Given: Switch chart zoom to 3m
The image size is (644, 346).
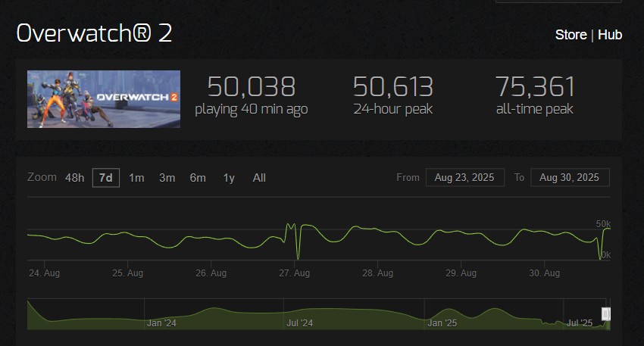Looking at the screenshot, I should click(x=167, y=178).
